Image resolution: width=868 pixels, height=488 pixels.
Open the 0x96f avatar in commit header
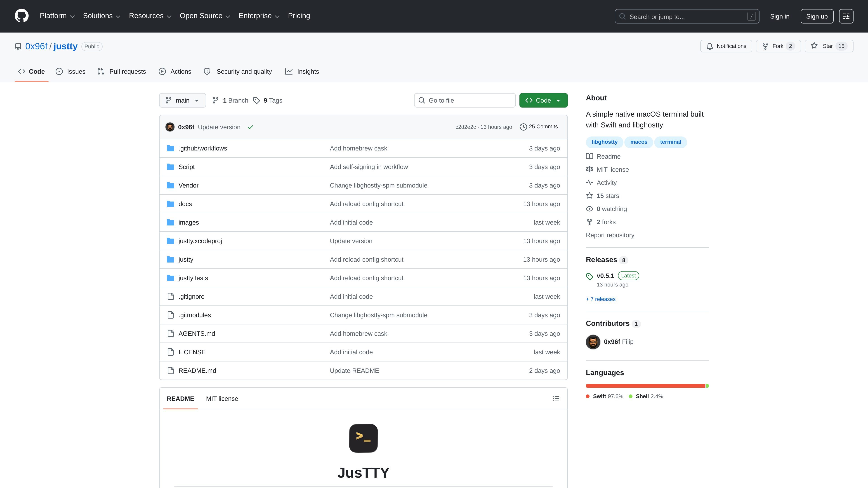point(170,127)
